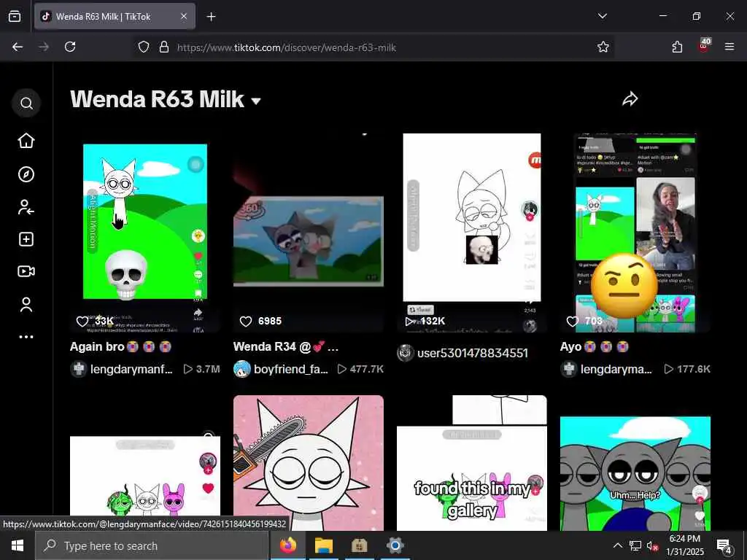Click the heart icon showing 703 likes
747x560 pixels.
click(x=573, y=322)
